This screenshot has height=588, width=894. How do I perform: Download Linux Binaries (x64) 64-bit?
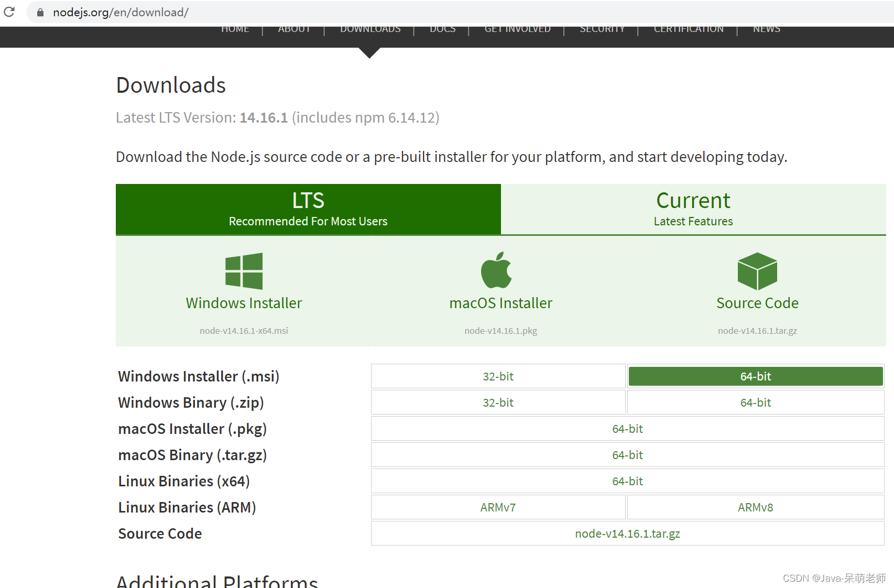[x=628, y=481]
